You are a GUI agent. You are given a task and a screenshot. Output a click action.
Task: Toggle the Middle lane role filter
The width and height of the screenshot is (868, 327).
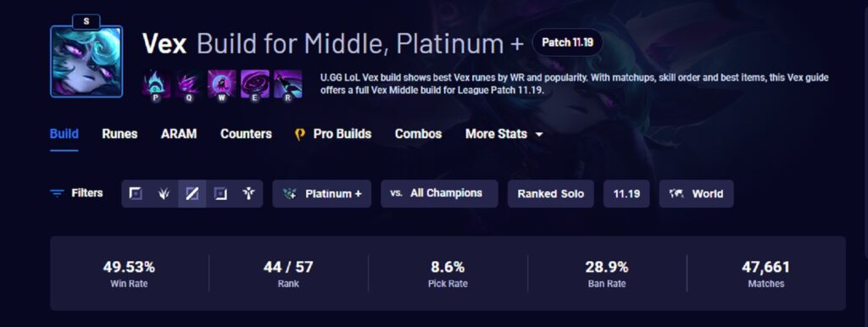(x=192, y=194)
